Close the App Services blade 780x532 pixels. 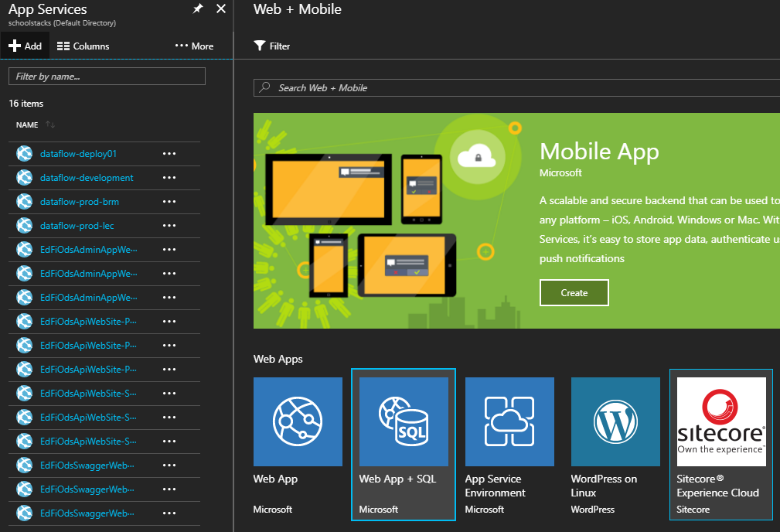click(221, 9)
